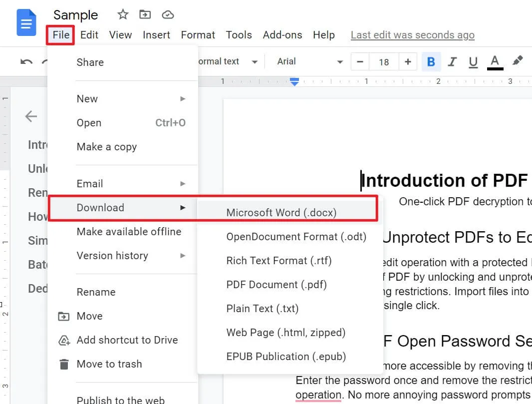The height and width of the screenshot is (404, 532).
Task: Toggle bold formatting
Action: click(x=431, y=61)
